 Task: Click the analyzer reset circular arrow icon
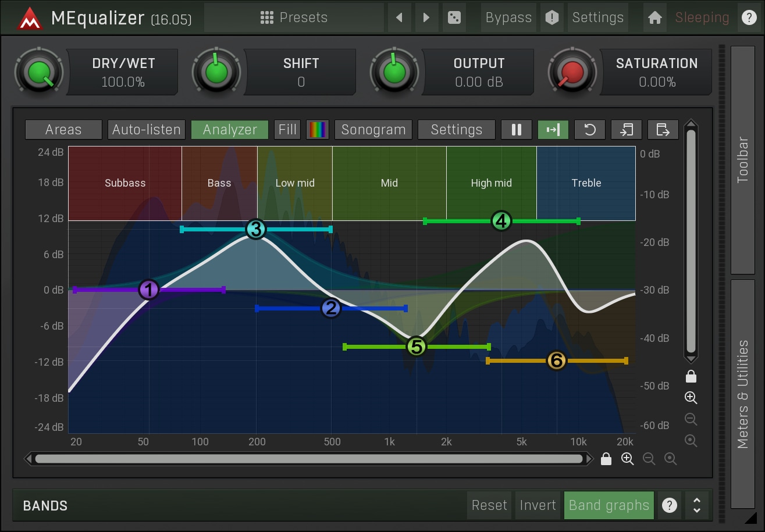590,130
